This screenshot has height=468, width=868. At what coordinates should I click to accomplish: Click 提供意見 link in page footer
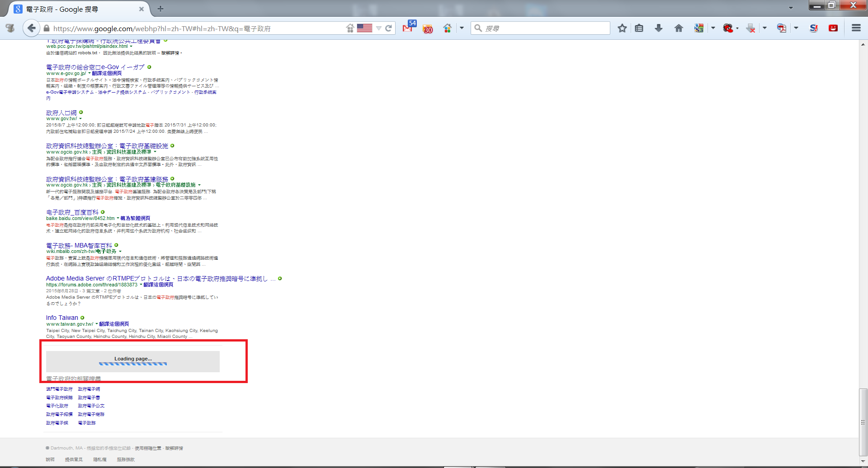click(74, 459)
